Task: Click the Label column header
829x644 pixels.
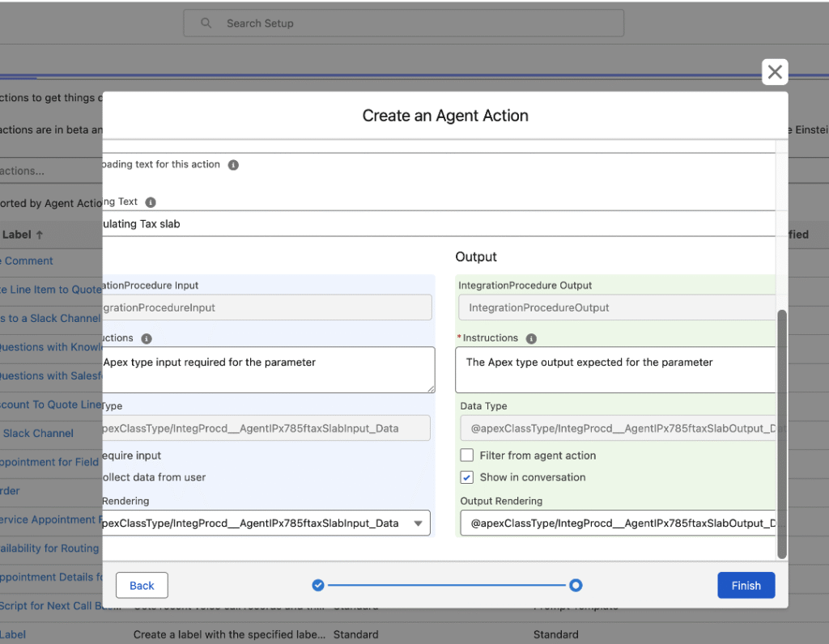Action: [x=17, y=235]
